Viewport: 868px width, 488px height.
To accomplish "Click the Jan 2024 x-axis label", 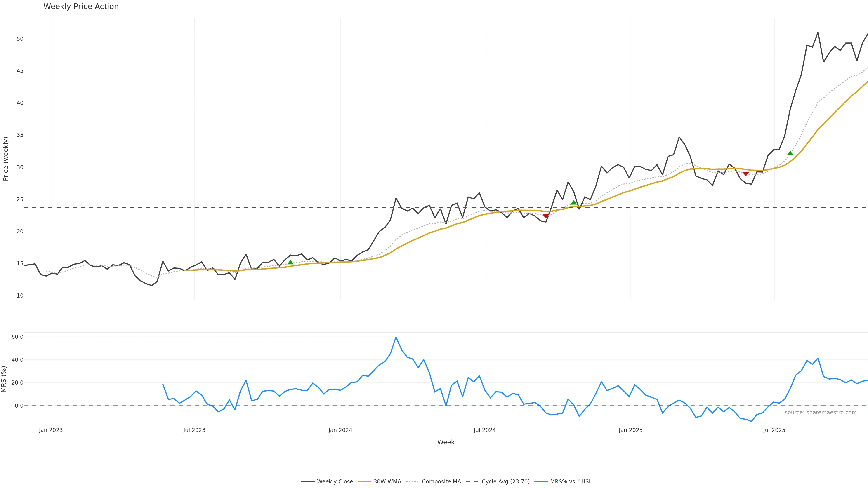I will (340, 430).
